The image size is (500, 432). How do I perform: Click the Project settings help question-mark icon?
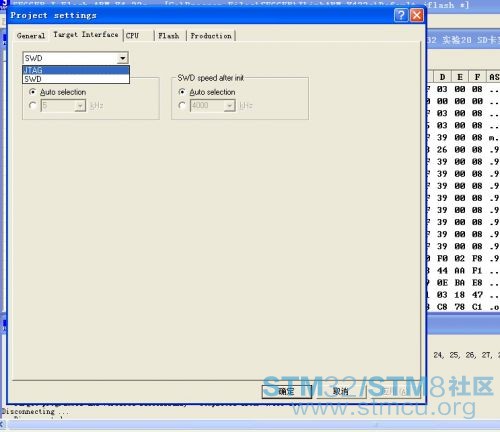point(401,15)
